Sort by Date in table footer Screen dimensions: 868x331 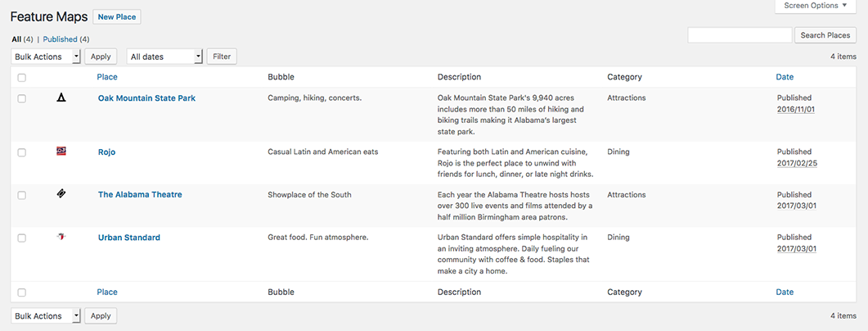[x=785, y=292]
